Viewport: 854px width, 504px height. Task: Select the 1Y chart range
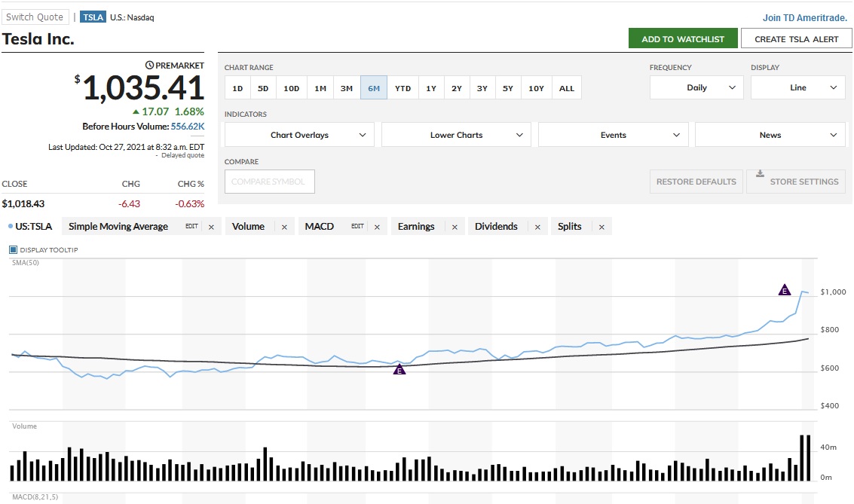click(x=430, y=88)
